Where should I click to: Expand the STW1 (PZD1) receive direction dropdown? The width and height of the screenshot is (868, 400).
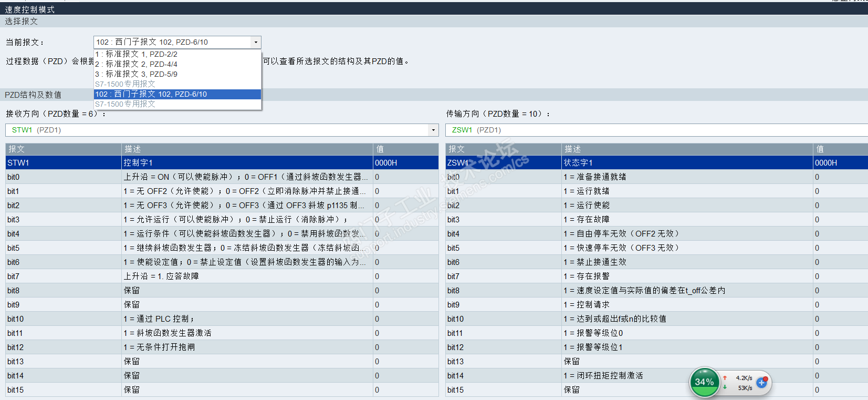click(433, 130)
